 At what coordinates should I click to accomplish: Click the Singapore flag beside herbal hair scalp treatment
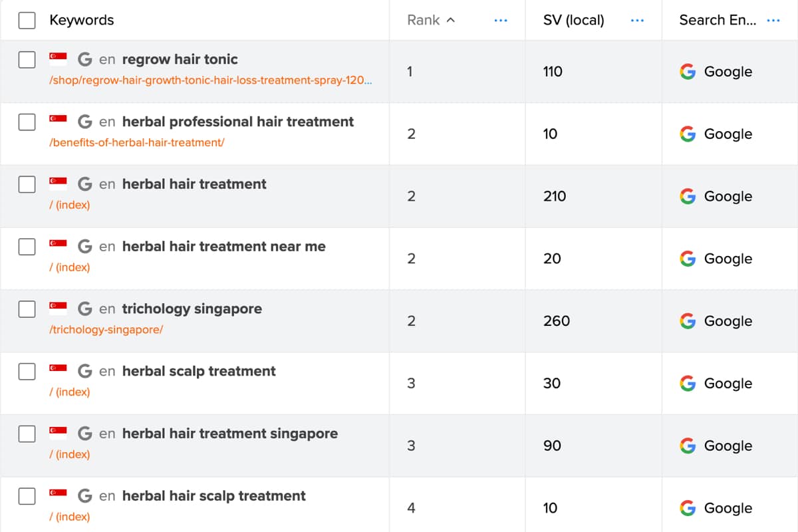[x=58, y=495]
